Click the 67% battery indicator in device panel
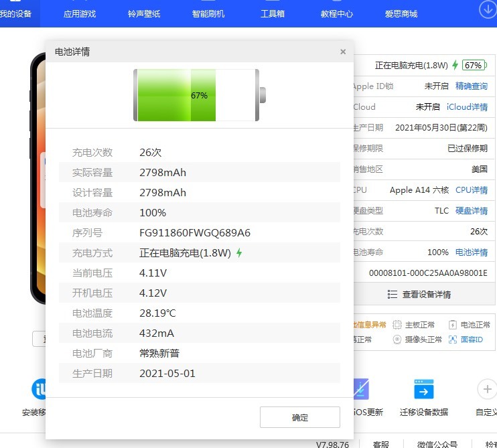 (474, 65)
